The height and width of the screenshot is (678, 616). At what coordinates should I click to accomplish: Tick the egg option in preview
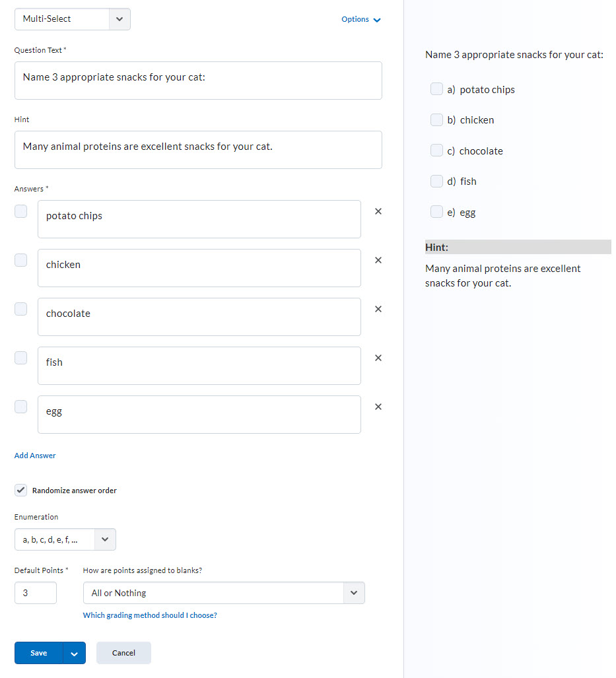[436, 212]
